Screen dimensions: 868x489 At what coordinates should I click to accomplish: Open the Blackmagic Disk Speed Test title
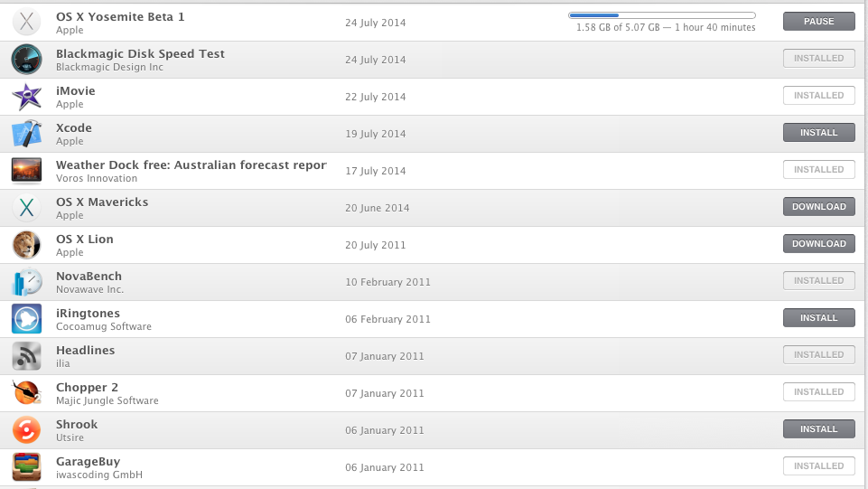[x=140, y=53]
